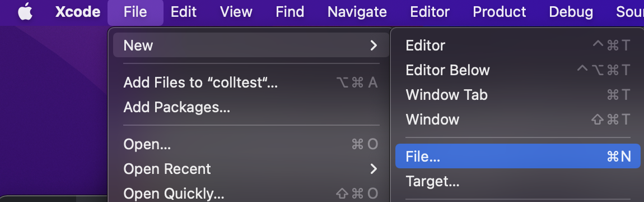Open the Editor menu in the menu bar

430,12
